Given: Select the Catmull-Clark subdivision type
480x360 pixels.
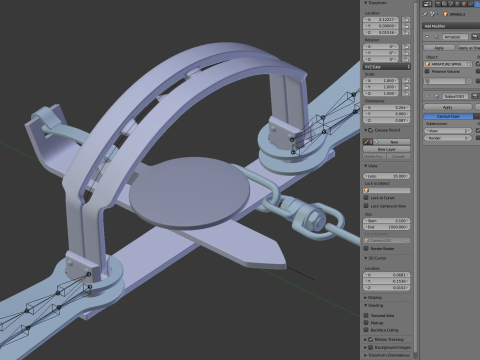Looking at the screenshot, I should tap(448, 116).
